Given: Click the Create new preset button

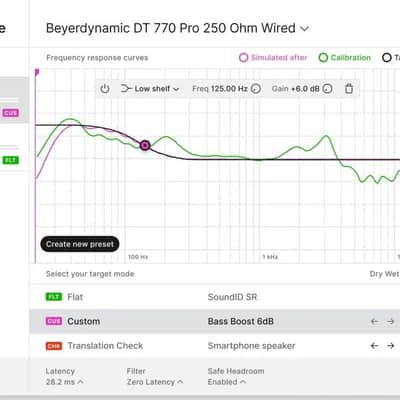Looking at the screenshot, I should pos(80,244).
